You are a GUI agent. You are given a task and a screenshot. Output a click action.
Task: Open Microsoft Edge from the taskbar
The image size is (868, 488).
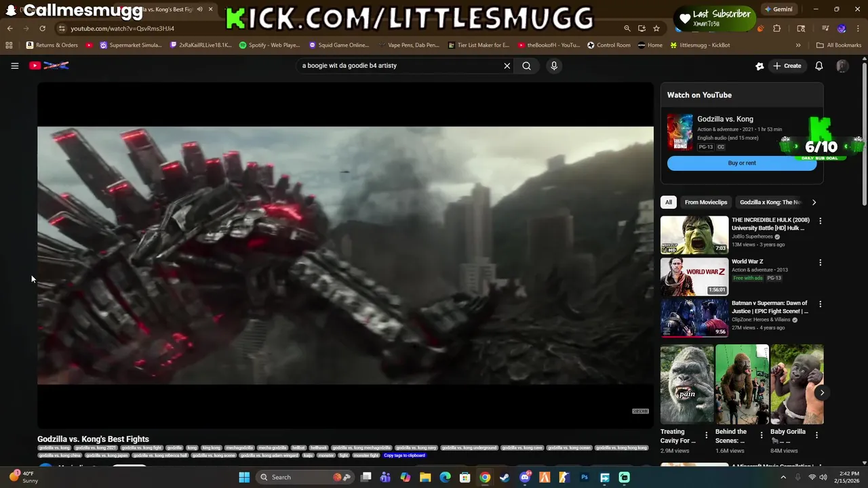(x=445, y=477)
